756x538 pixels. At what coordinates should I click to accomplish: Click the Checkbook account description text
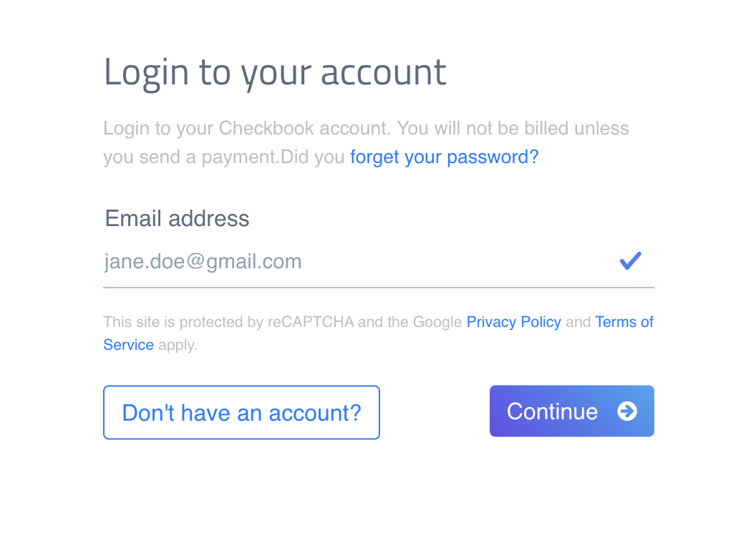pos(366,142)
